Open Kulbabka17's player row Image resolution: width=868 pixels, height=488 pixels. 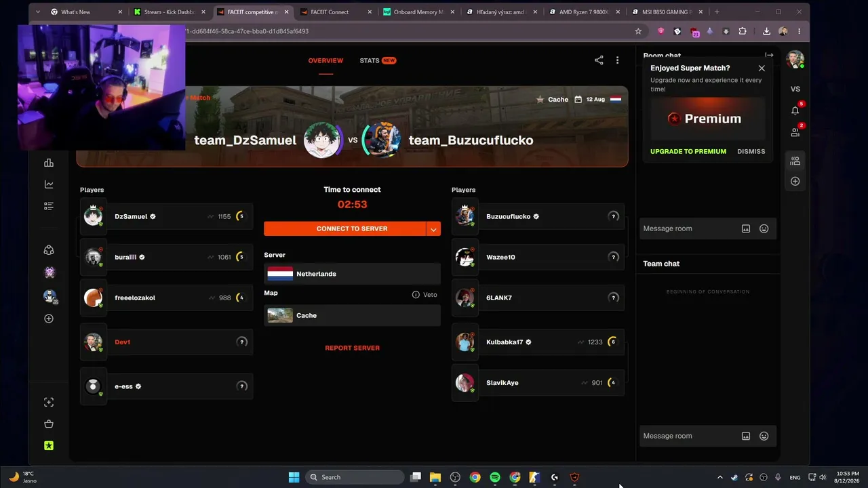click(538, 342)
